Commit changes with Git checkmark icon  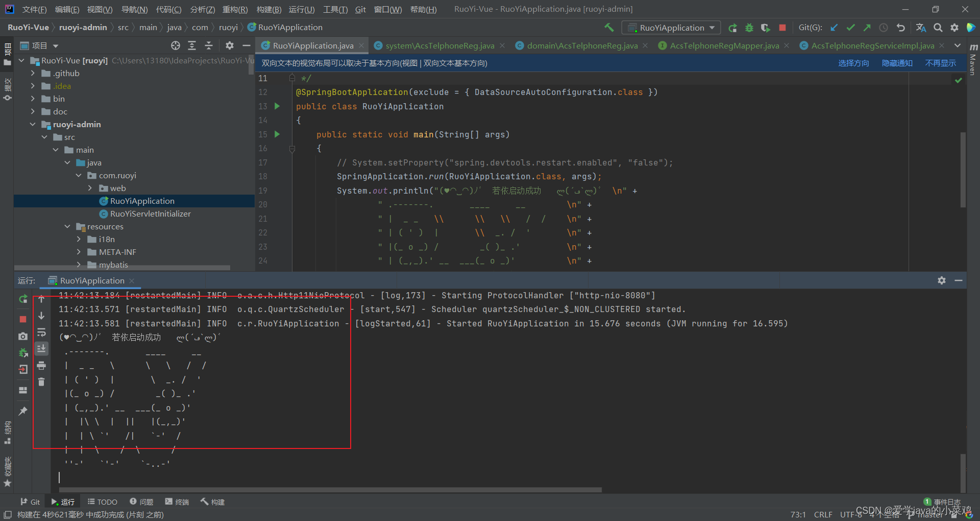tap(850, 28)
